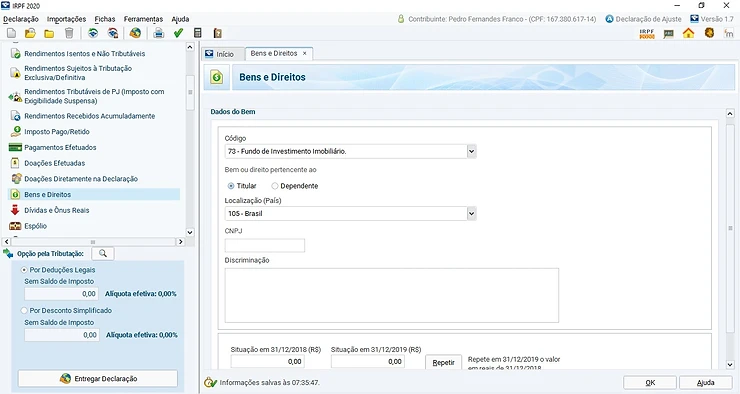Click the house icon at top right
Image resolution: width=740 pixels, height=394 pixels.
(689, 33)
